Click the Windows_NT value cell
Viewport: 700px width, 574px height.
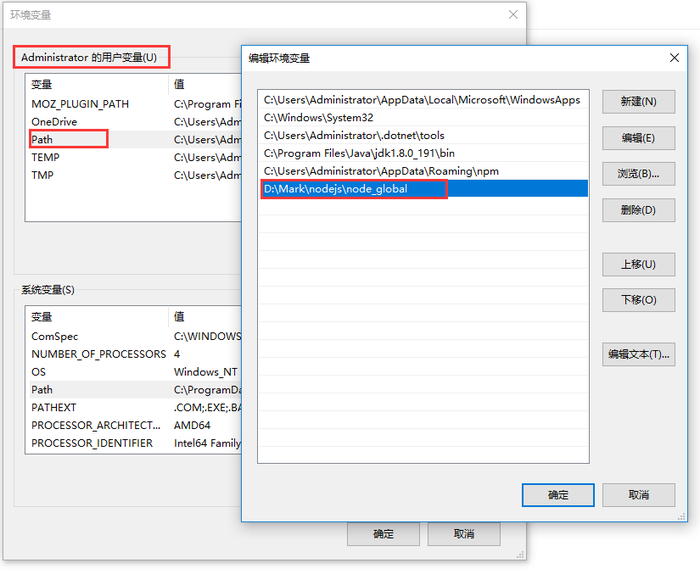point(206,372)
